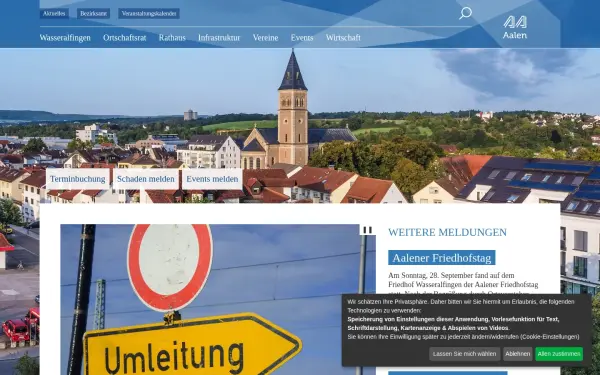Open the Wirtschaft menu
This screenshot has height=375, width=600.
(x=343, y=38)
